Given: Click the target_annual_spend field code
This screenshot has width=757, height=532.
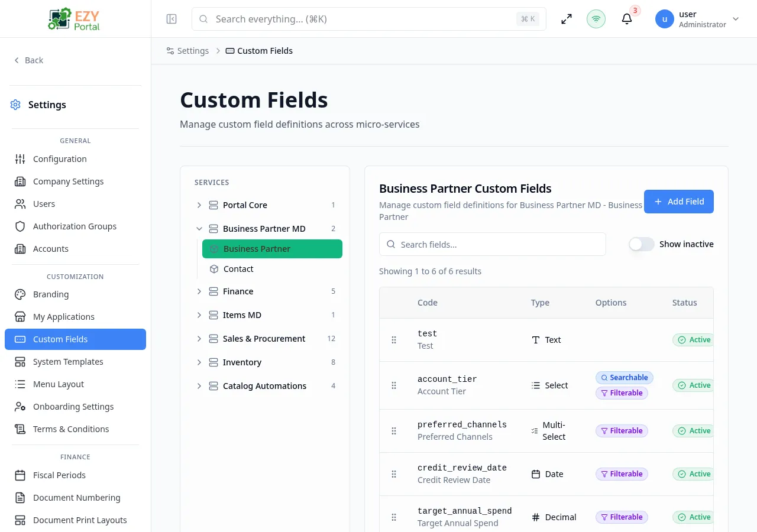Looking at the screenshot, I should pos(465,511).
